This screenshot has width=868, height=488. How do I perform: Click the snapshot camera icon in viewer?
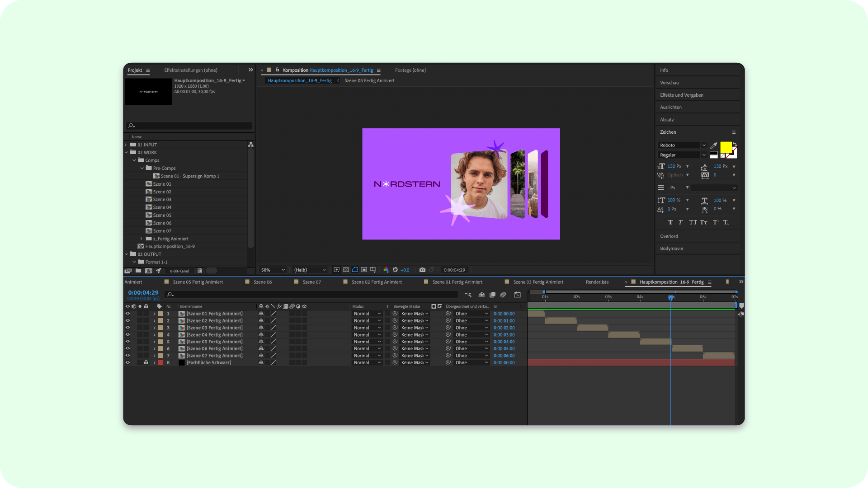point(422,270)
